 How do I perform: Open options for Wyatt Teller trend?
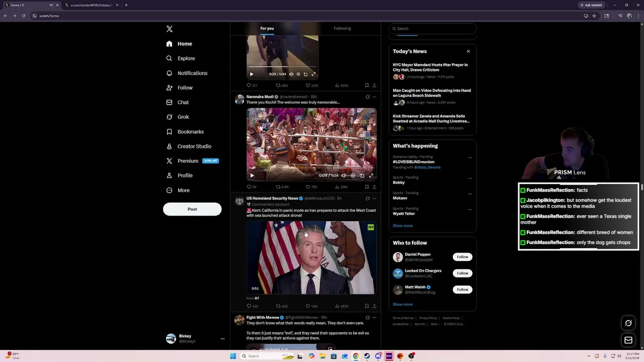[470, 209]
